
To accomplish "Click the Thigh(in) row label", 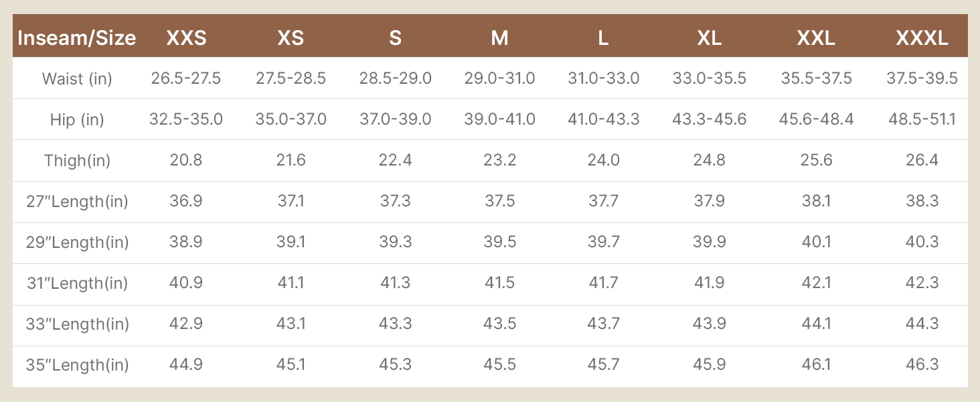I will point(77,160).
